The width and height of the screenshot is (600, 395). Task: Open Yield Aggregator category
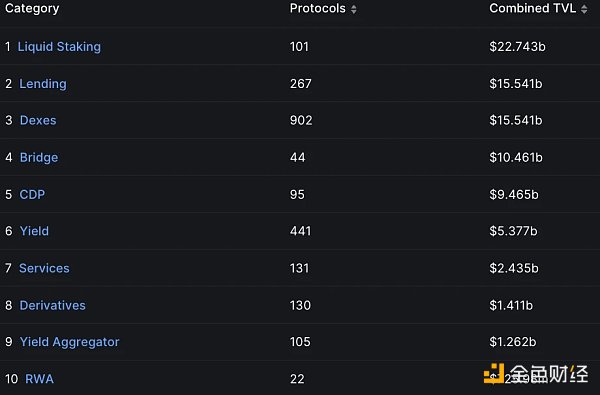click(69, 342)
